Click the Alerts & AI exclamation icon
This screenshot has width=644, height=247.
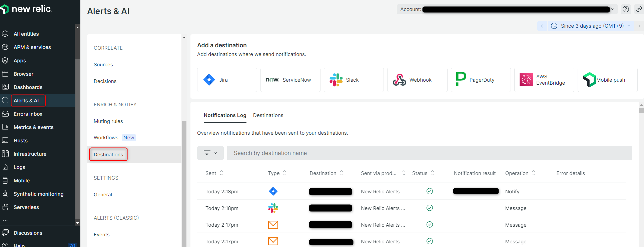coord(5,100)
